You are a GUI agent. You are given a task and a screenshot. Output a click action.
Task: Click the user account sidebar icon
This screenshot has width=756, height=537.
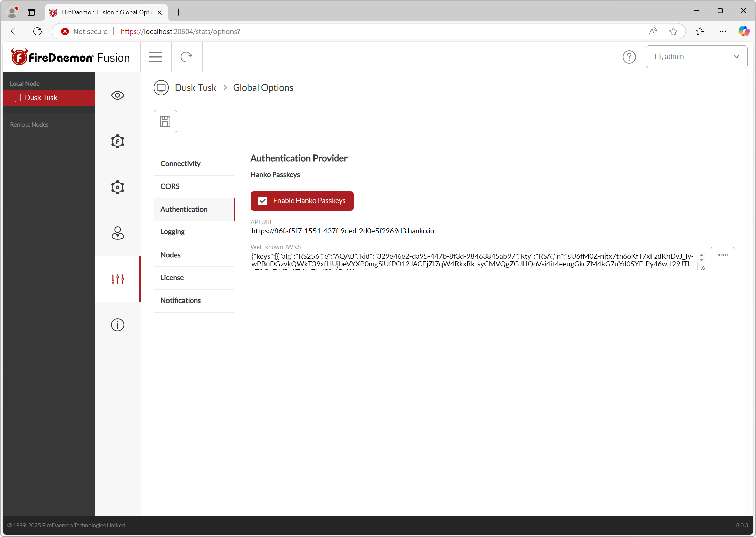pyautogui.click(x=117, y=233)
